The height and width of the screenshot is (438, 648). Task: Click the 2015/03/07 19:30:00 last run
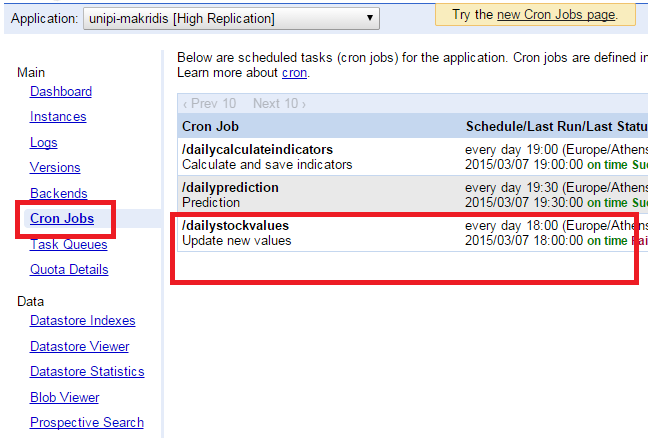[524, 202]
